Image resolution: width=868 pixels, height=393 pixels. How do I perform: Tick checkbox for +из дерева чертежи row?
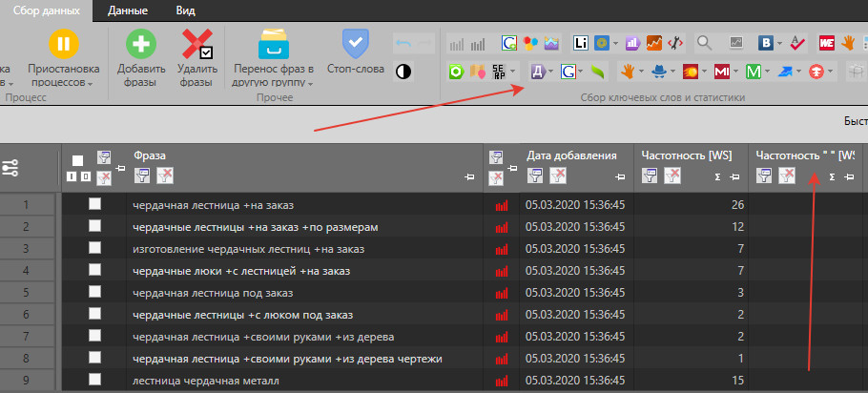94,357
